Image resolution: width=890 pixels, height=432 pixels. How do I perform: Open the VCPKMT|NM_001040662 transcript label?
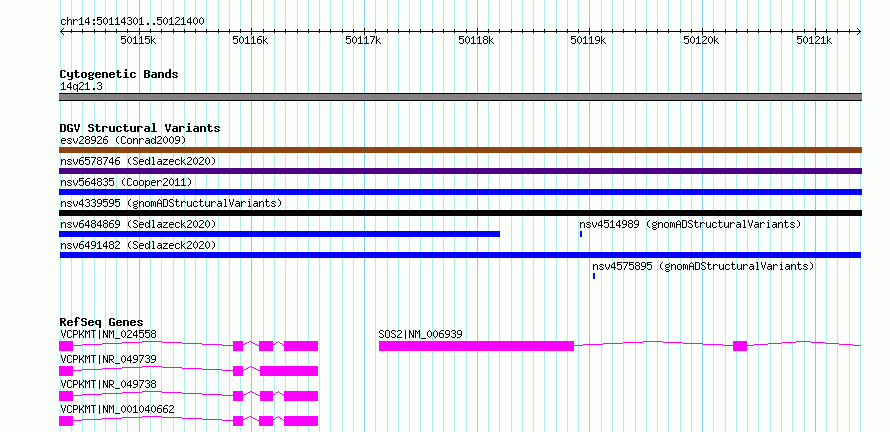[x=117, y=409]
